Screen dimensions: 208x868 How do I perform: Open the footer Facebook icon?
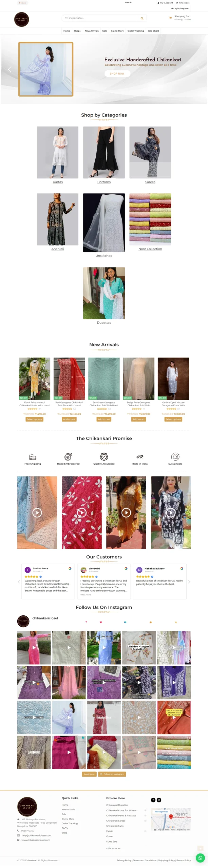tap(153, 800)
